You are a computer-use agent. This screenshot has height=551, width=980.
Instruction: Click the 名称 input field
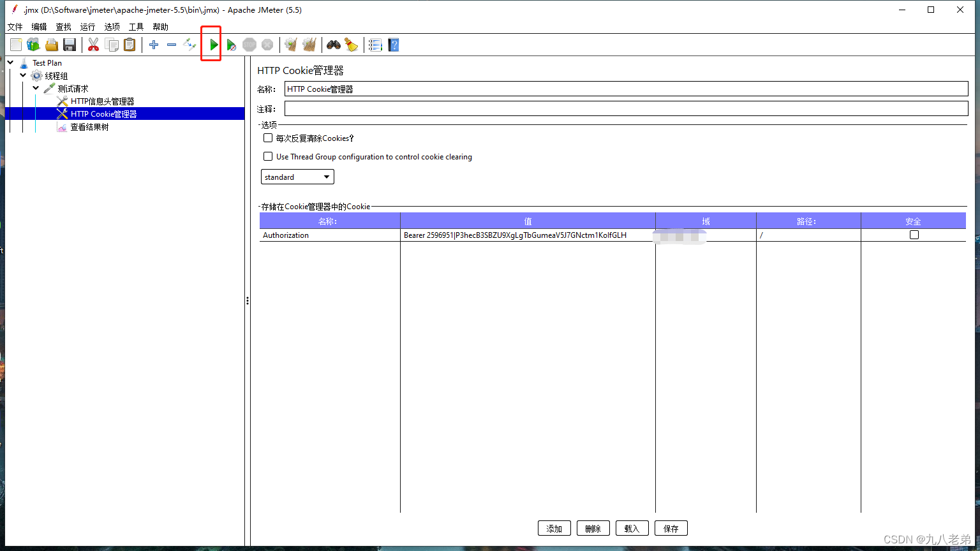626,89
